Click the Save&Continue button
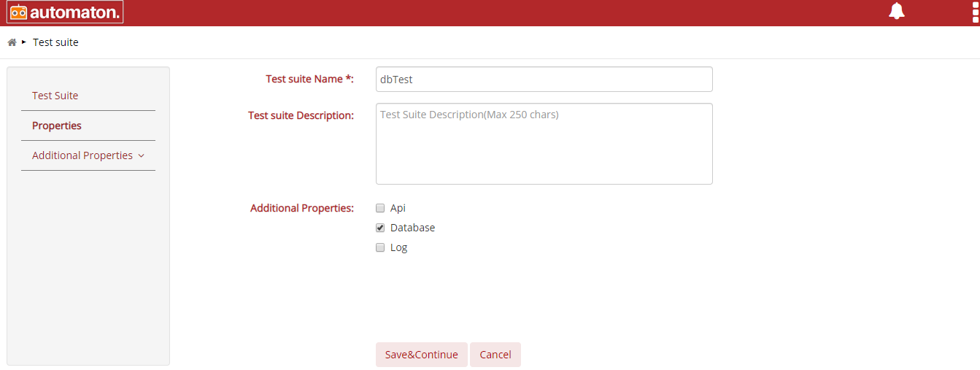This screenshot has height=370, width=980. pos(422,355)
